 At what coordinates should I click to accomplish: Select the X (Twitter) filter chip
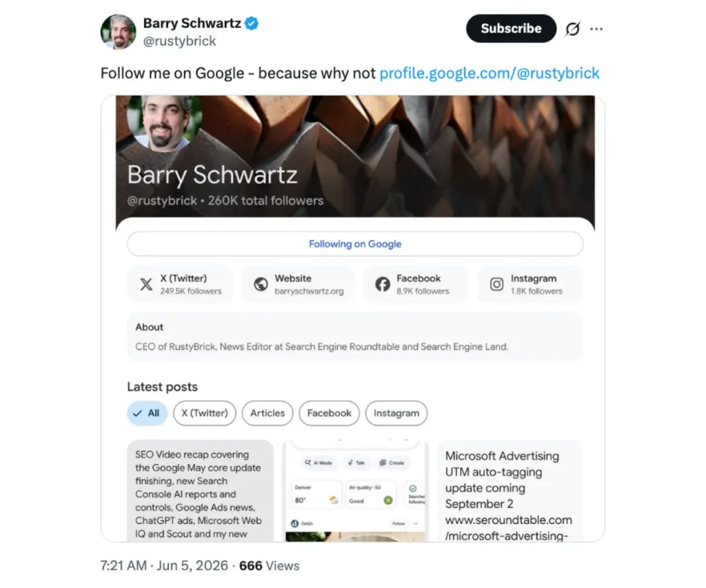pos(204,414)
